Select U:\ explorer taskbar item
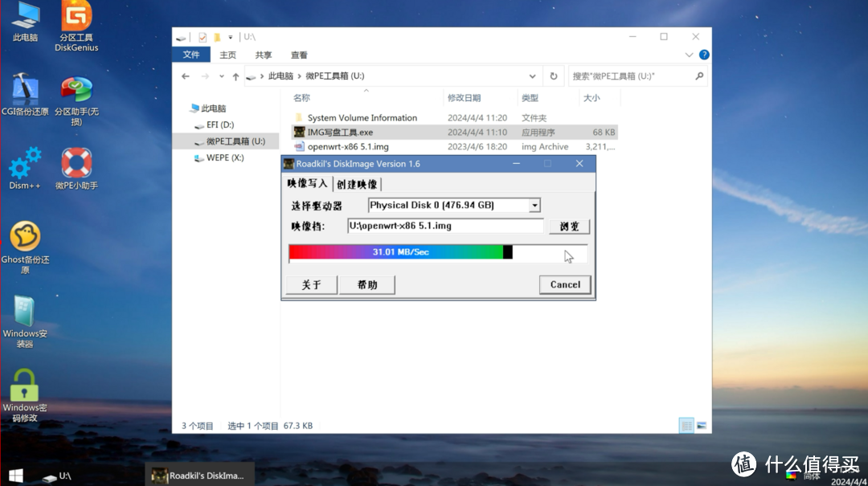This screenshot has width=868, height=486. (x=57, y=476)
